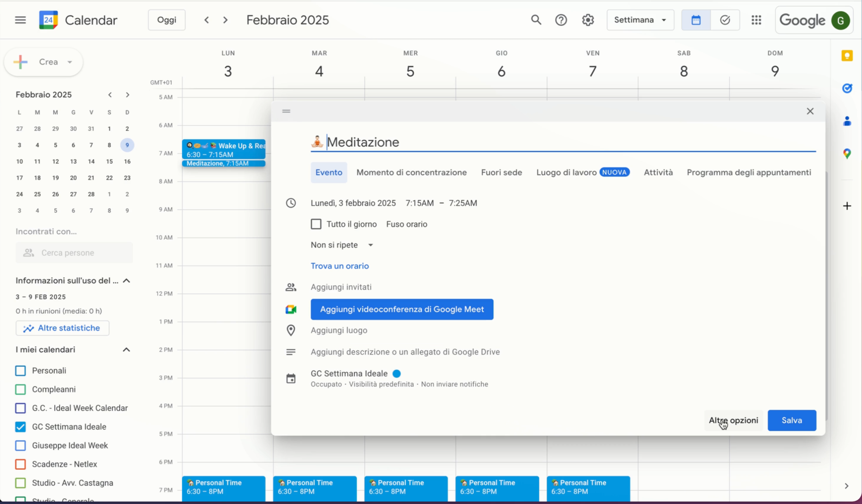Switch to the Tasks checkmark view
The width and height of the screenshot is (862, 504).
pos(725,20)
